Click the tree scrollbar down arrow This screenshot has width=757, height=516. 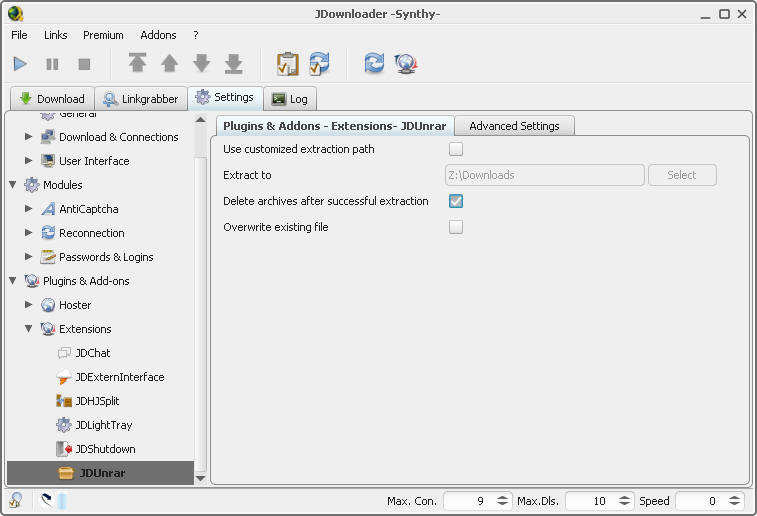[200, 478]
